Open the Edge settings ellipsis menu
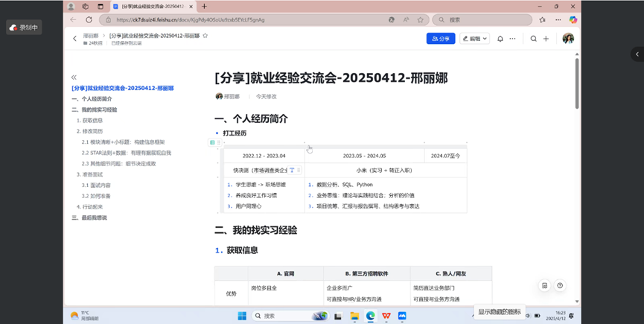This screenshot has height=324, width=644. tap(558, 19)
